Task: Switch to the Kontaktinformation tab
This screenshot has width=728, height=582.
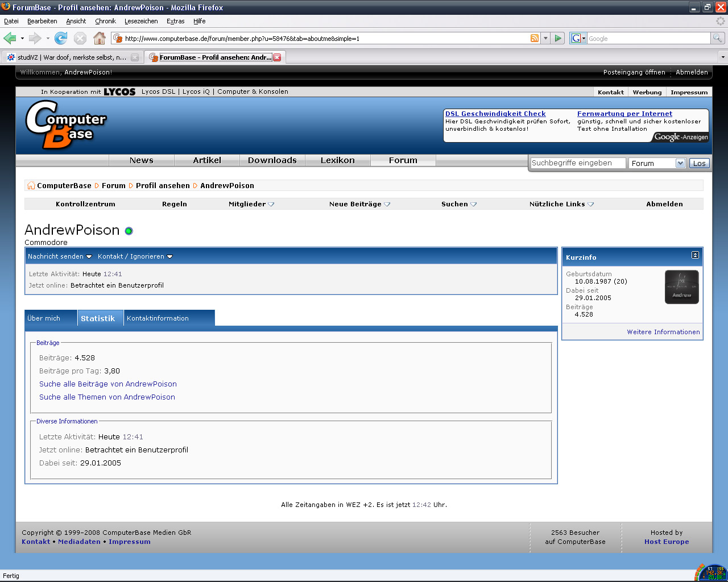Action: 169,318
